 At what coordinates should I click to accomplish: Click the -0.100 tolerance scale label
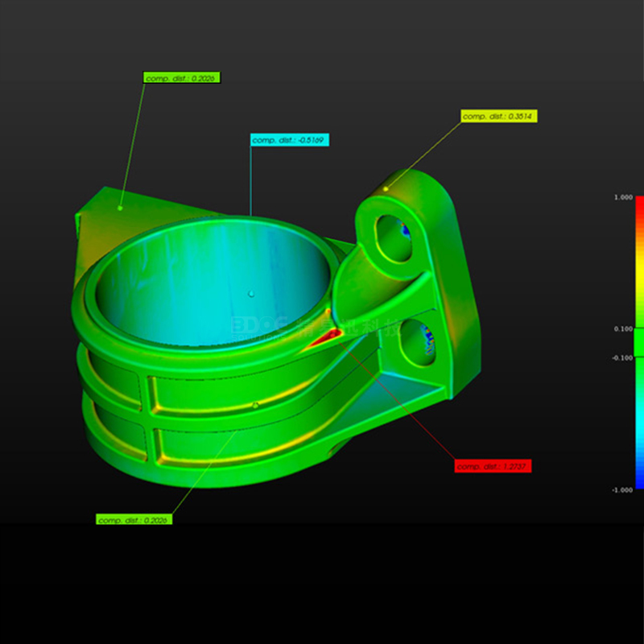[622, 357]
